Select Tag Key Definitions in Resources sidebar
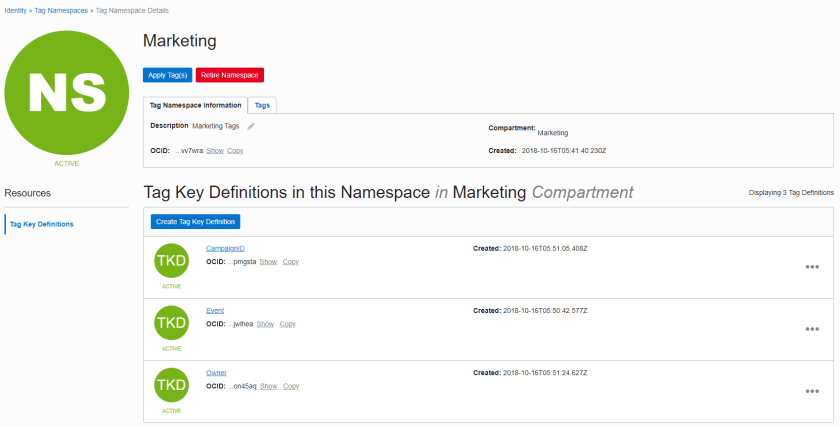The height and width of the screenshot is (427, 840). pyautogui.click(x=41, y=224)
